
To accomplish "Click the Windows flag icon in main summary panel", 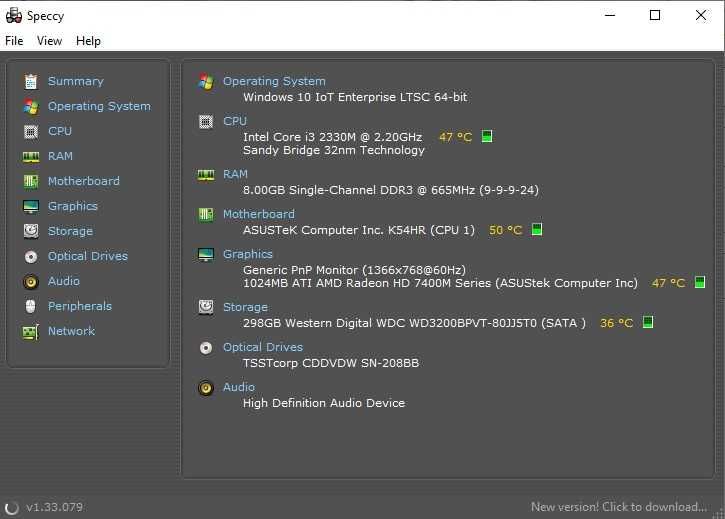I will click(x=206, y=81).
